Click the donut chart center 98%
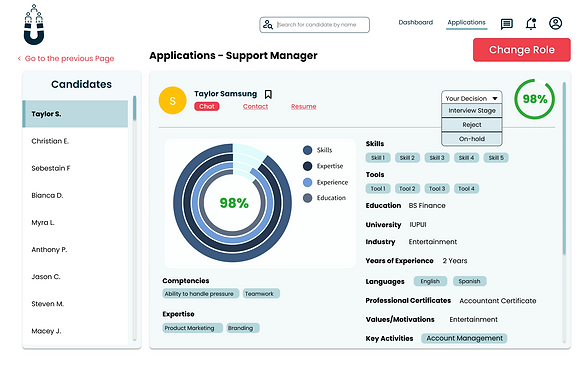 coord(234,203)
